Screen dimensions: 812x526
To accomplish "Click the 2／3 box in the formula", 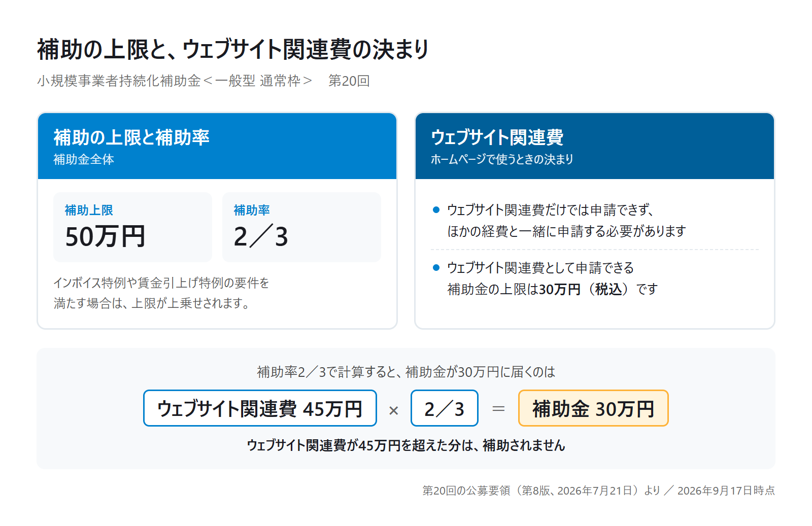I will pyautogui.click(x=445, y=408).
